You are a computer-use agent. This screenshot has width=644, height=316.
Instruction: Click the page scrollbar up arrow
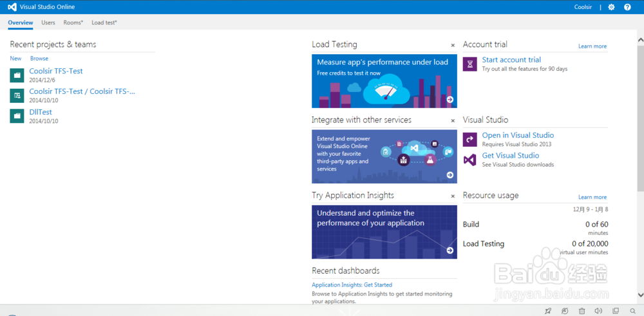pyautogui.click(x=640, y=39)
